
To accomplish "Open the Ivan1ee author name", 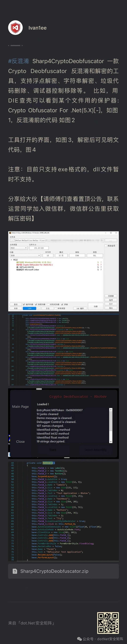I will (x=38, y=28).
